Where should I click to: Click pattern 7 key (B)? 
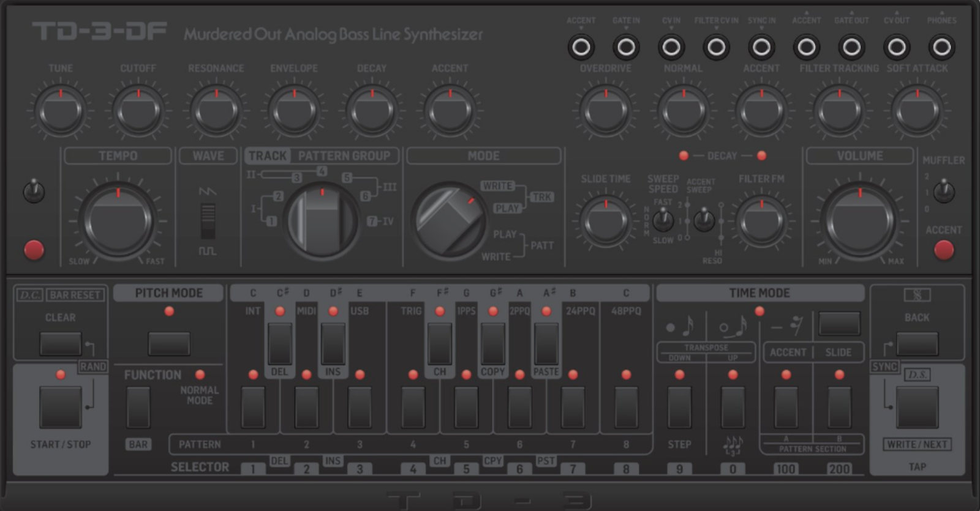(573, 407)
